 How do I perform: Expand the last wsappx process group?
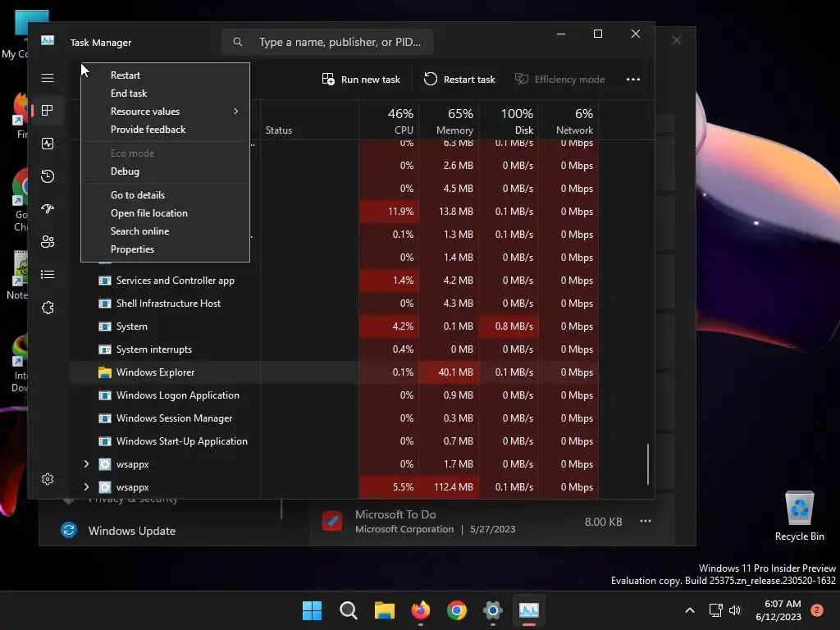pyautogui.click(x=86, y=487)
